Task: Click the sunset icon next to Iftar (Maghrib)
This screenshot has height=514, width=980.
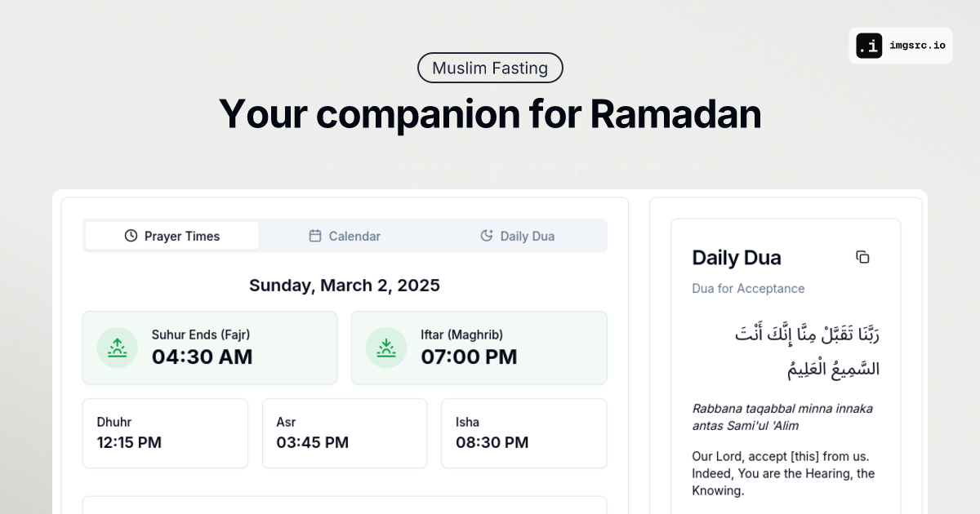Action: pyautogui.click(x=385, y=347)
